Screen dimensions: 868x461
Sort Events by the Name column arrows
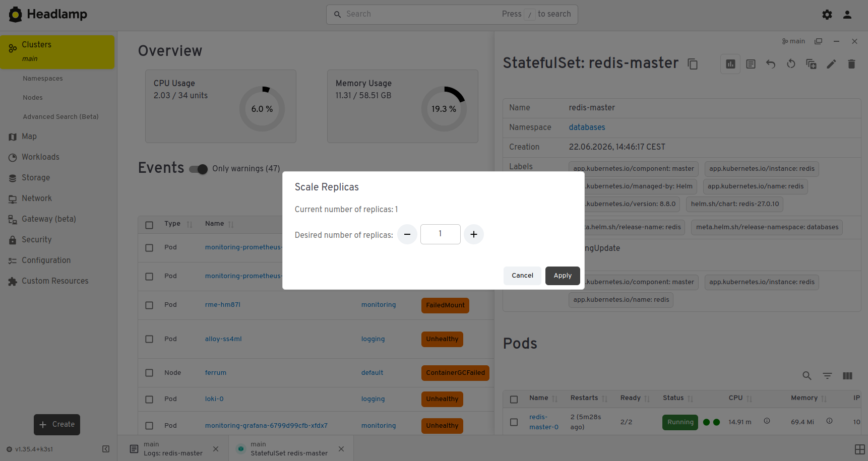point(231,225)
